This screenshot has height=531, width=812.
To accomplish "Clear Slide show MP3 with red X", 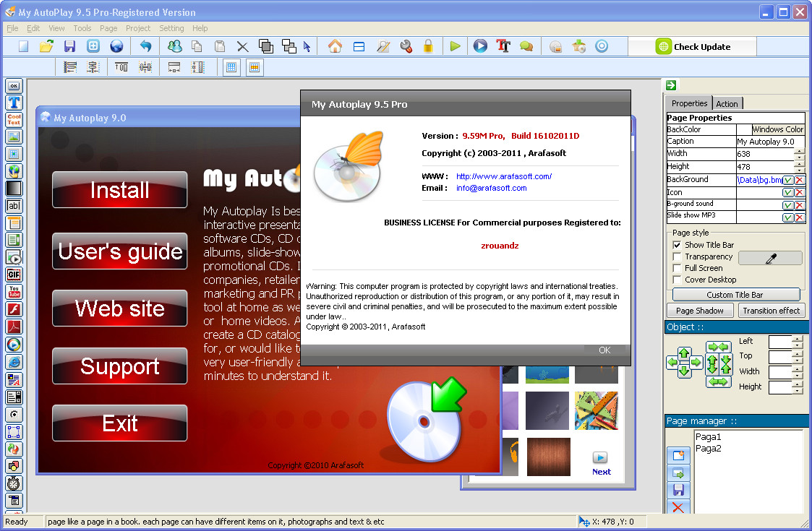I will (x=800, y=217).
